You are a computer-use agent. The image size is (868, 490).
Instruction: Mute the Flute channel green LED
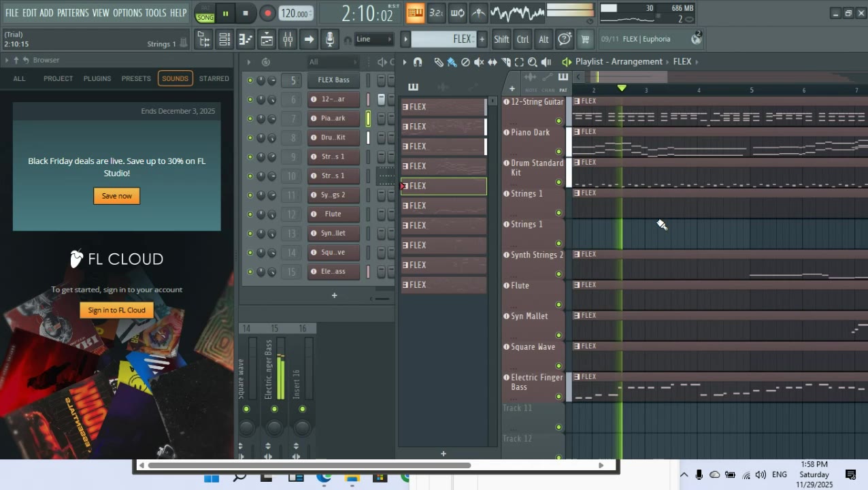click(250, 214)
